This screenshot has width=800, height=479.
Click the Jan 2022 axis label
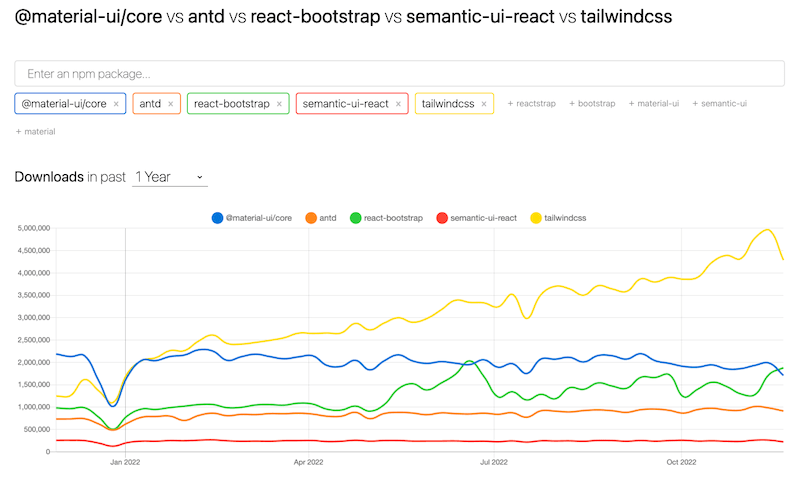125,462
